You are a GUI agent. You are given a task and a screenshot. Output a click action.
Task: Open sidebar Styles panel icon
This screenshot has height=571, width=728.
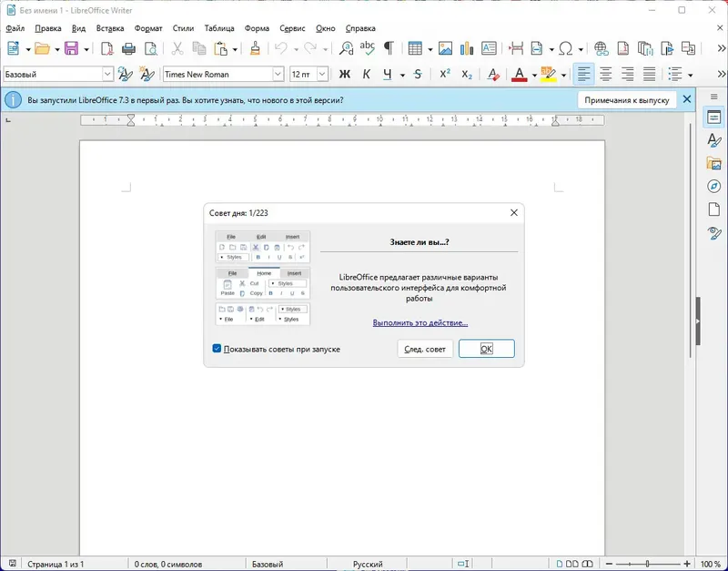pyautogui.click(x=713, y=140)
